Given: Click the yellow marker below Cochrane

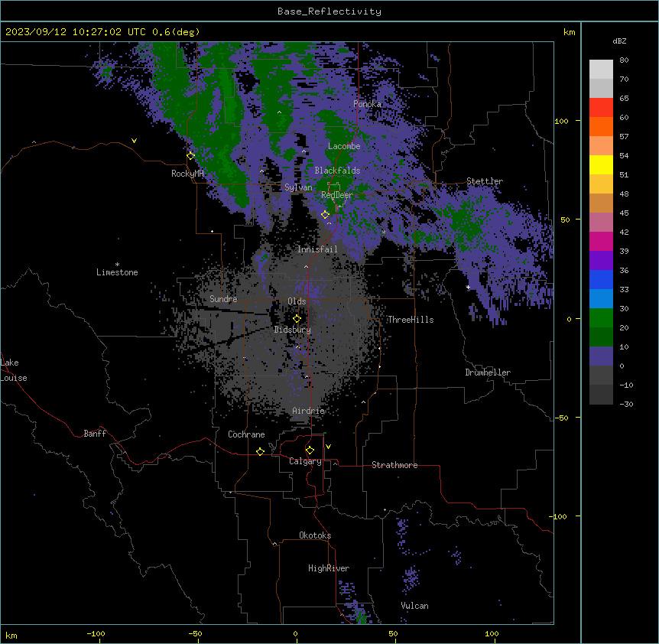Looking at the screenshot, I should pyautogui.click(x=260, y=451).
